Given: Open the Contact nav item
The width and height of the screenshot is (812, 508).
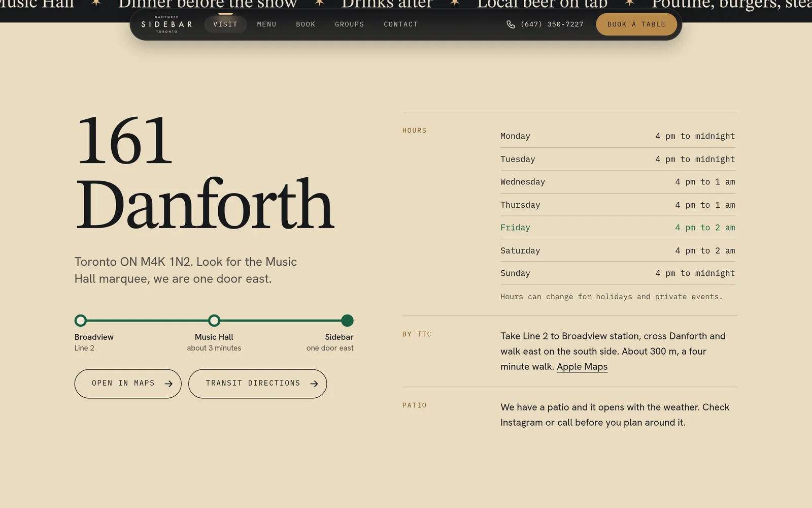Looking at the screenshot, I should [x=400, y=24].
